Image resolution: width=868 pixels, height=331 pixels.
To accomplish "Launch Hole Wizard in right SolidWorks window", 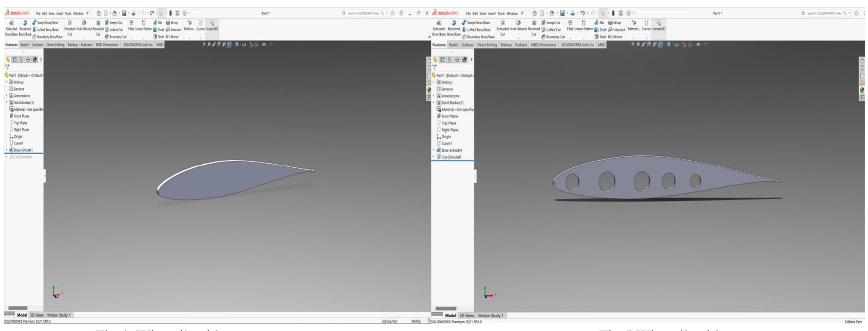I will (518, 26).
